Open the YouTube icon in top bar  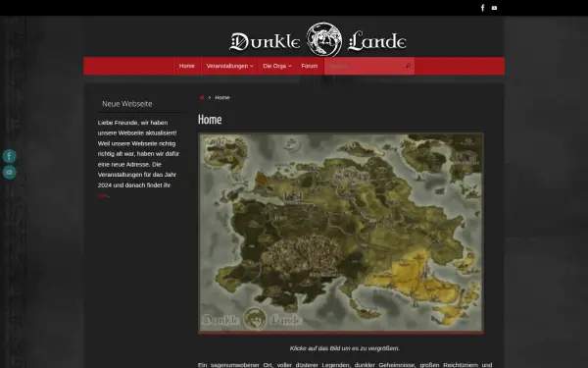(x=494, y=8)
